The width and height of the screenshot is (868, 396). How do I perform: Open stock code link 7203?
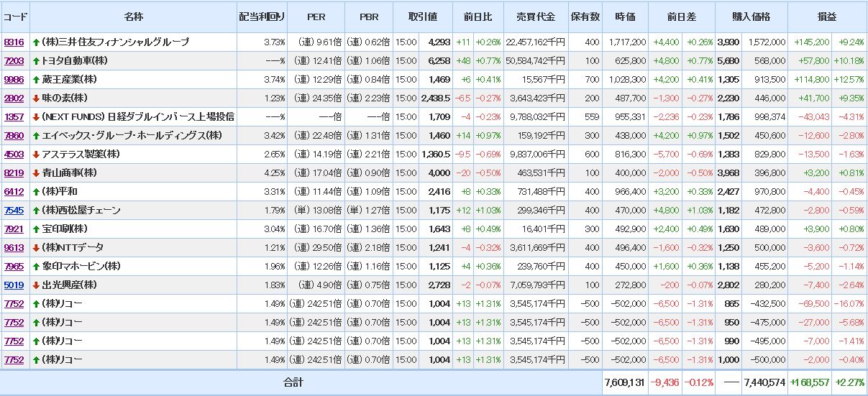click(14, 61)
